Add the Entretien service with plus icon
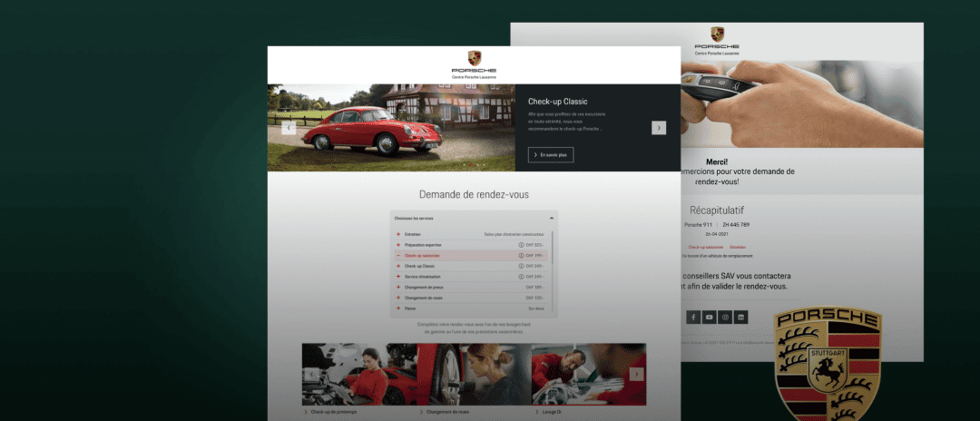 [397, 235]
